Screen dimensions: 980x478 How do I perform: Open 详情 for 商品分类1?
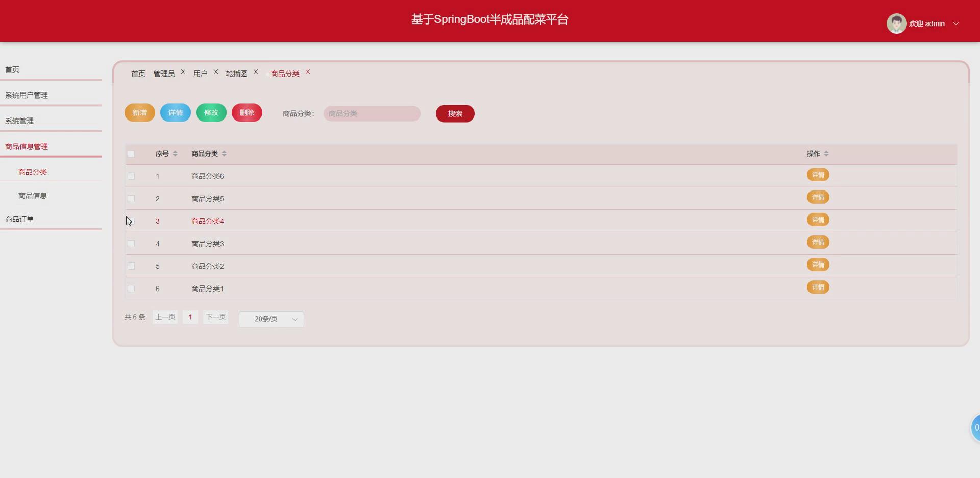click(818, 287)
